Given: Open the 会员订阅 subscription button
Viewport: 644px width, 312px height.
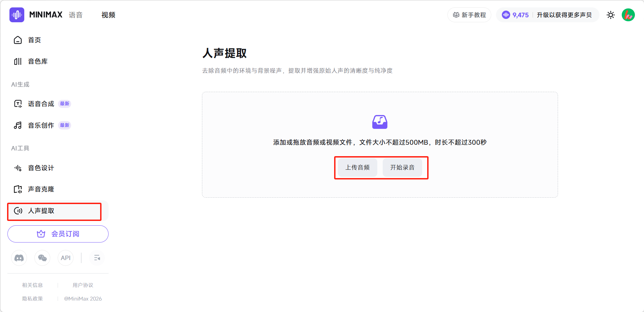Looking at the screenshot, I should click(58, 234).
